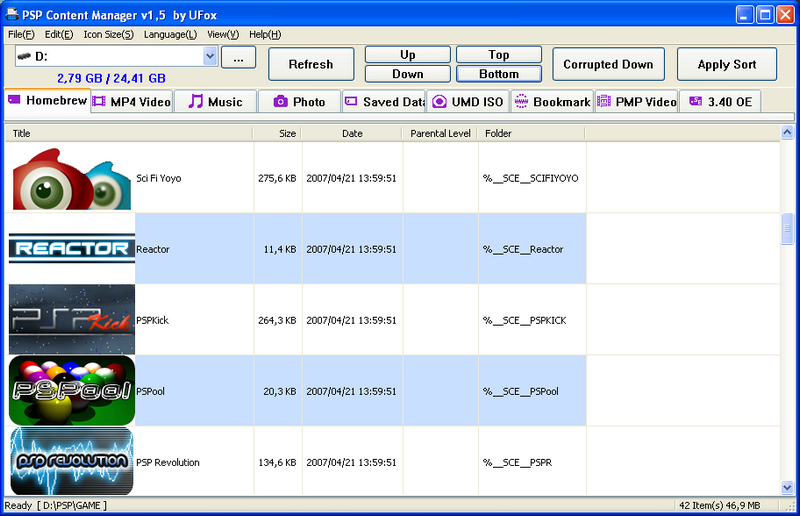Click the Corrupted Down button
Viewport: 800px width, 516px height.
point(608,64)
